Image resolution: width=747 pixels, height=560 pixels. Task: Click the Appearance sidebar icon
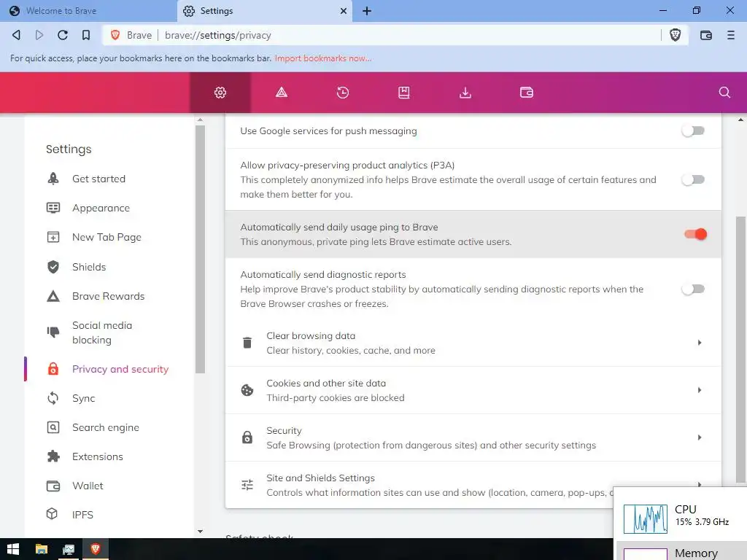(53, 208)
